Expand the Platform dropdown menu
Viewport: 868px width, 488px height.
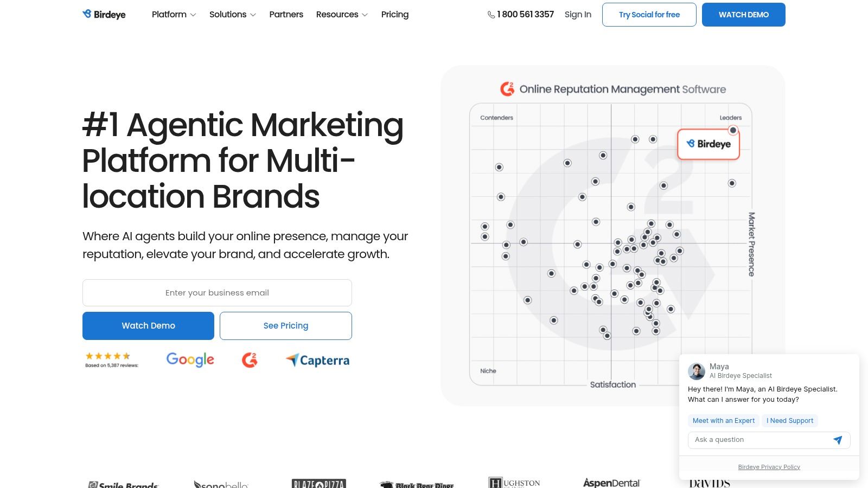point(174,15)
